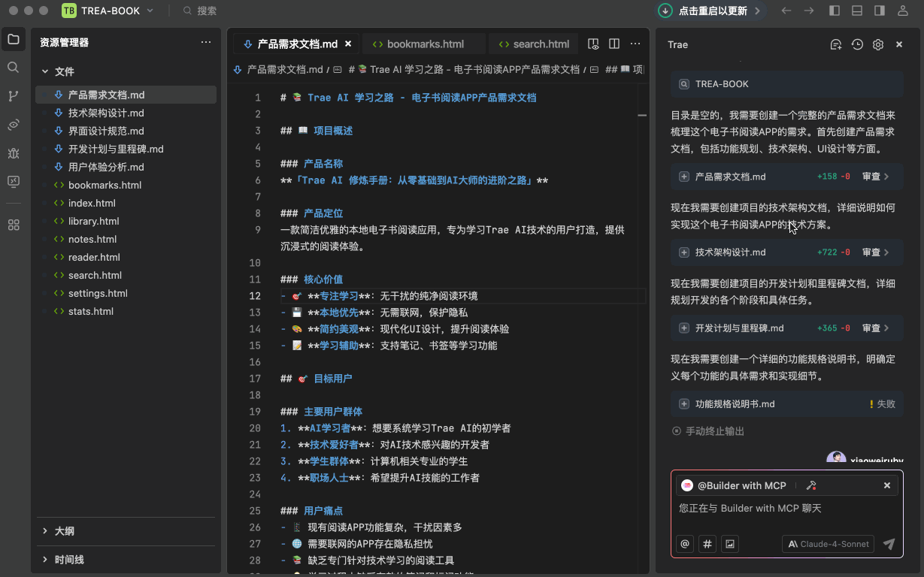Viewport: 924px width, 577px height.
Task: Click 手动终止输出 status text
Action: tap(715, 431)
